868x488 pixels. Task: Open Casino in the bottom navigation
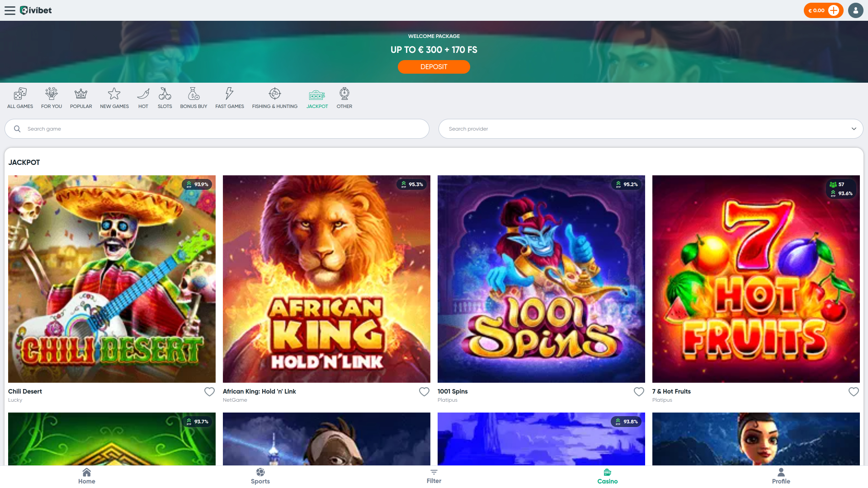[607, 475]
